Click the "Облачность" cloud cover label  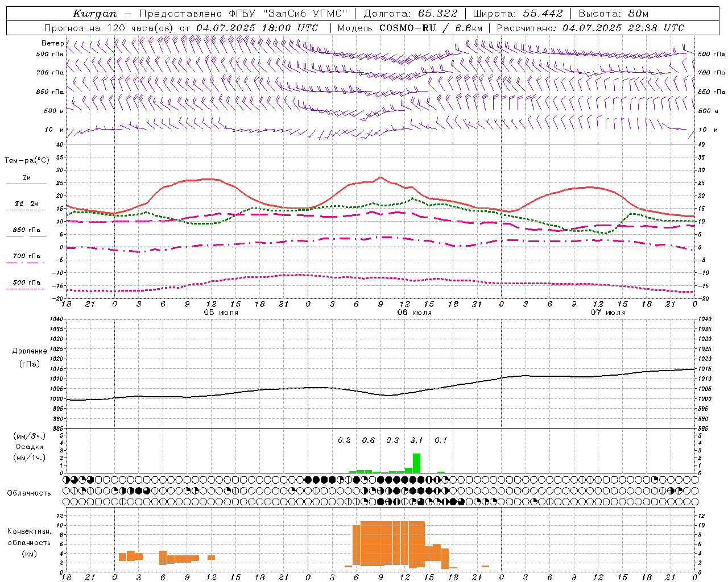pyautogui.click(x=29, y=493)
